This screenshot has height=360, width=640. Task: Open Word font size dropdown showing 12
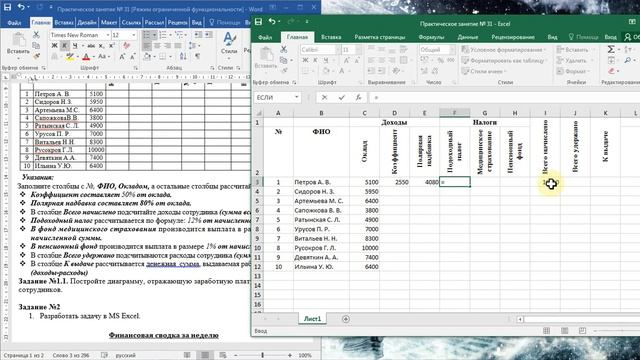133,35
